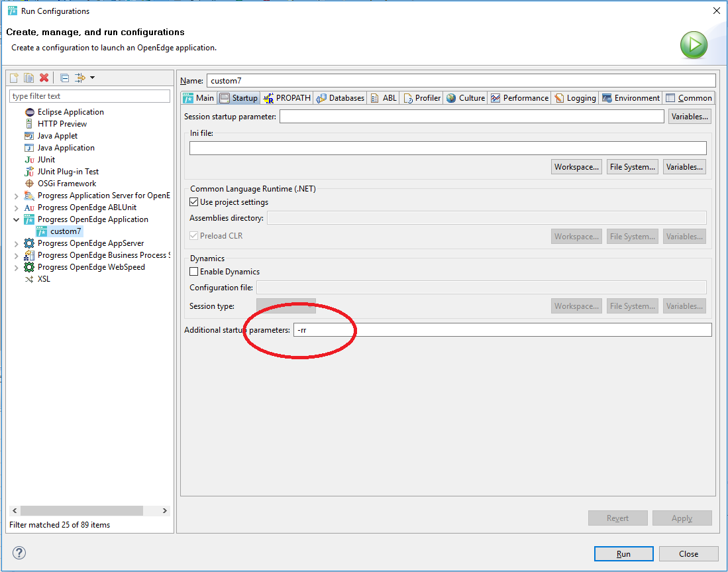Click the horizontal scrollbar in configuration tree
Screen dimensions: 728x572
coord(81,510)
